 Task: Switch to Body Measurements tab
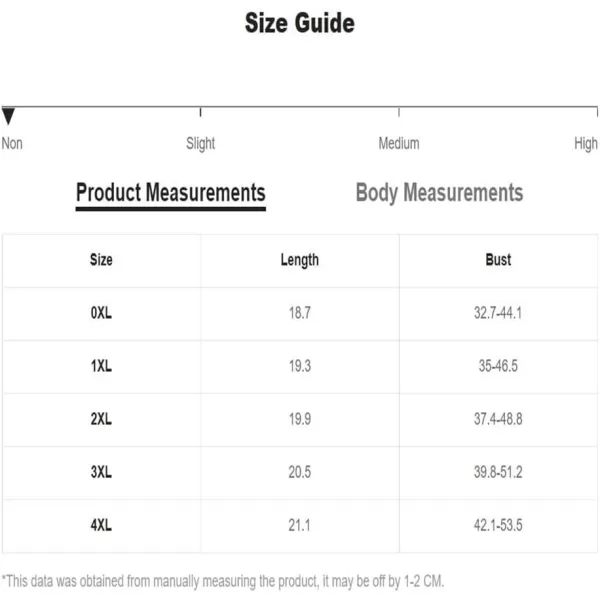click(439, 192)
